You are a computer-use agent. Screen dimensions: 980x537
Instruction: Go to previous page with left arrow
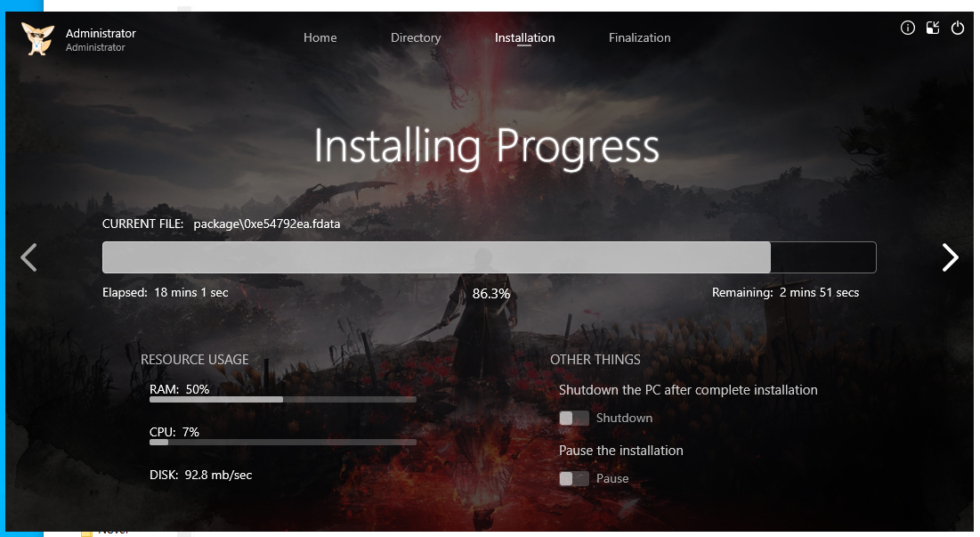pos(28,257)
